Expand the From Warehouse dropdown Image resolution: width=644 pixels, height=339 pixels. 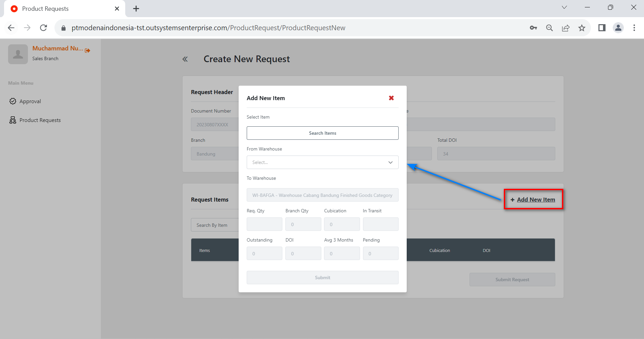tap(322, 162)
